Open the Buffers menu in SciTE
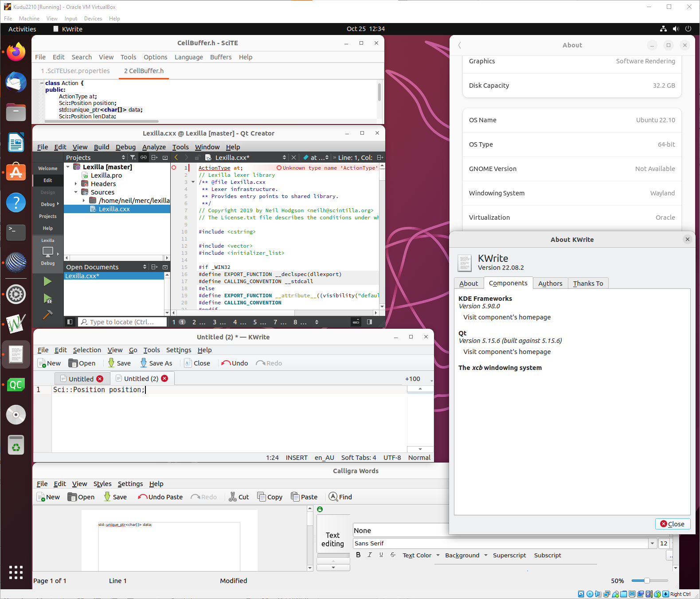Screen dimensions: 700x599 coord(221,57)
